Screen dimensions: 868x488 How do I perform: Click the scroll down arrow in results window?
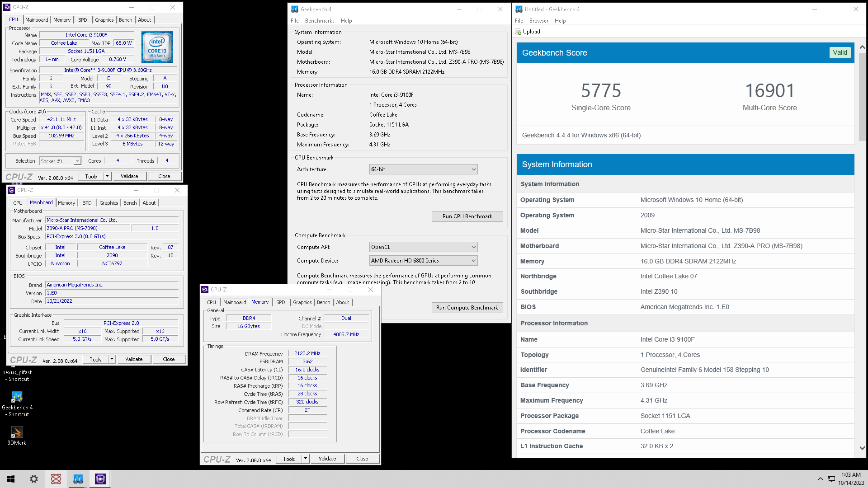pos(862,448)
